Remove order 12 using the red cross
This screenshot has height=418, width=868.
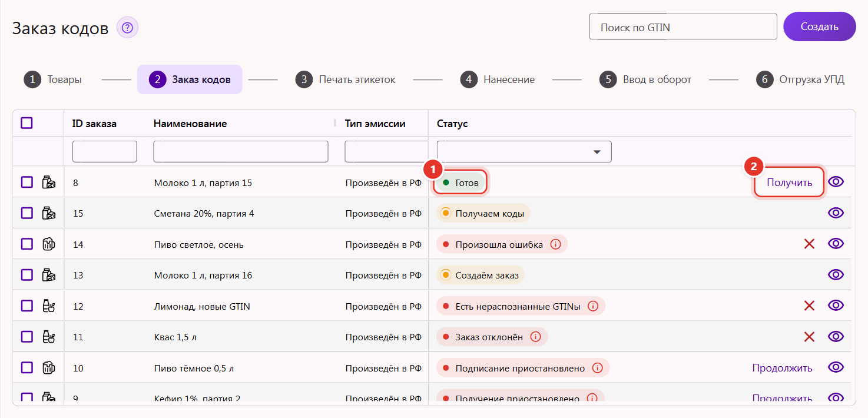pos(809,306)
